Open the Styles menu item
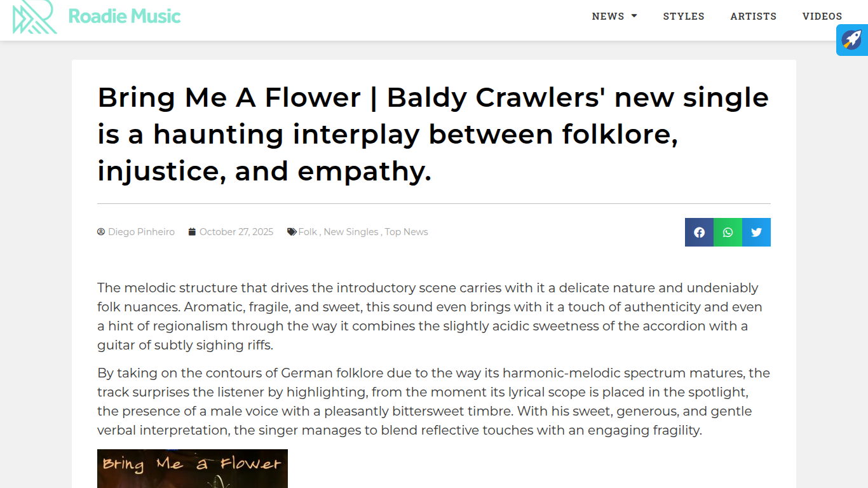The height and width of the screenshot is (488, 868). tap(684, 16)
